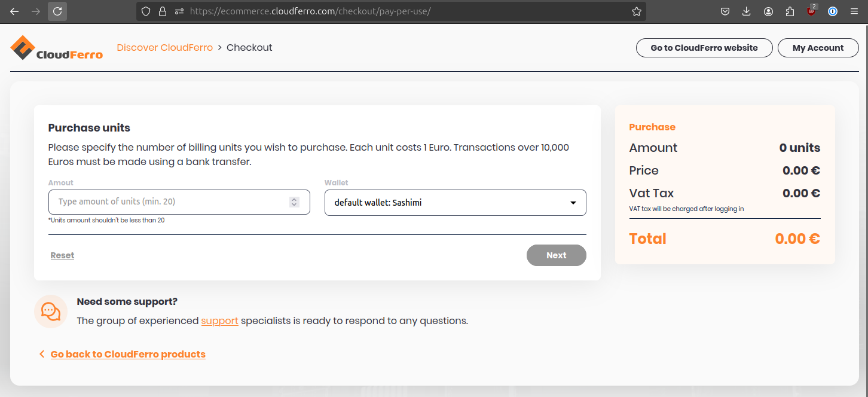Open the browser downloads panel
Screen dimensions: 868x397
point(746,11)
